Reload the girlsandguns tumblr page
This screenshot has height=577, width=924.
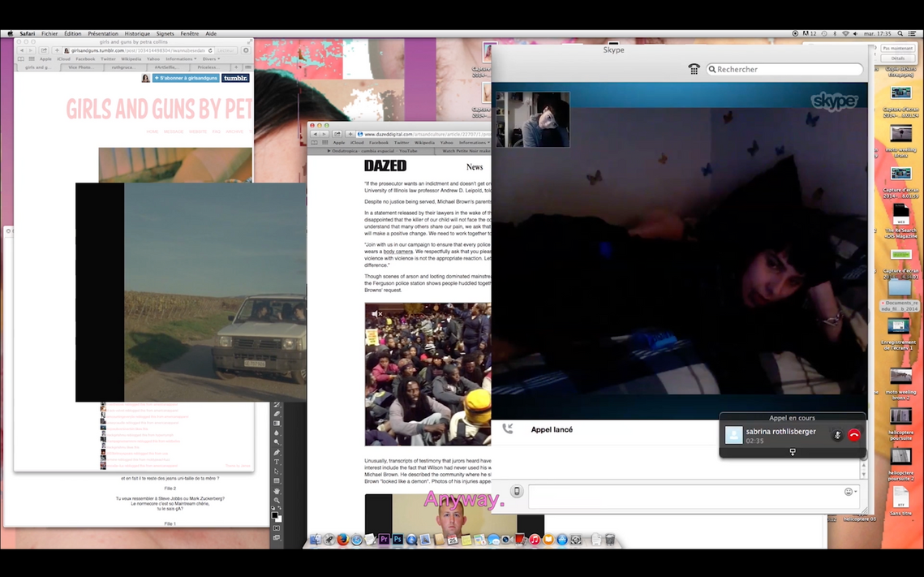point(210,50)
